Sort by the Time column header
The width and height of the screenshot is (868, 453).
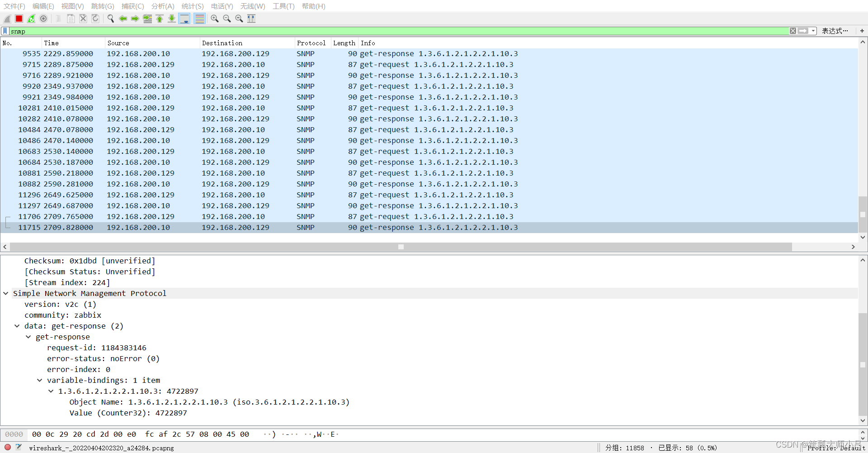point(73,43)
